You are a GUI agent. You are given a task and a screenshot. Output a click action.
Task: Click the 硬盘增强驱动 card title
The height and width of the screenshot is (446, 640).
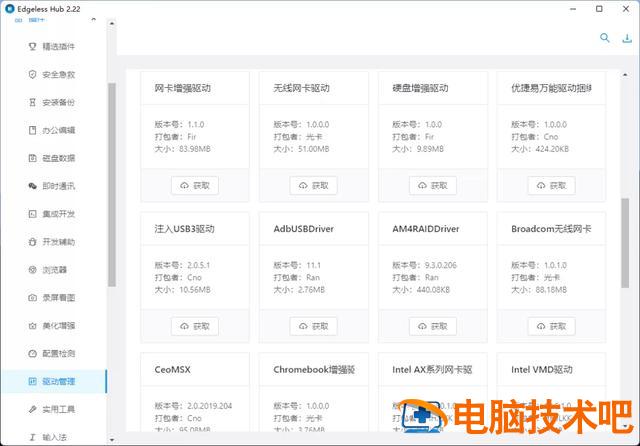pyautogui.click(x=420, y=88)
